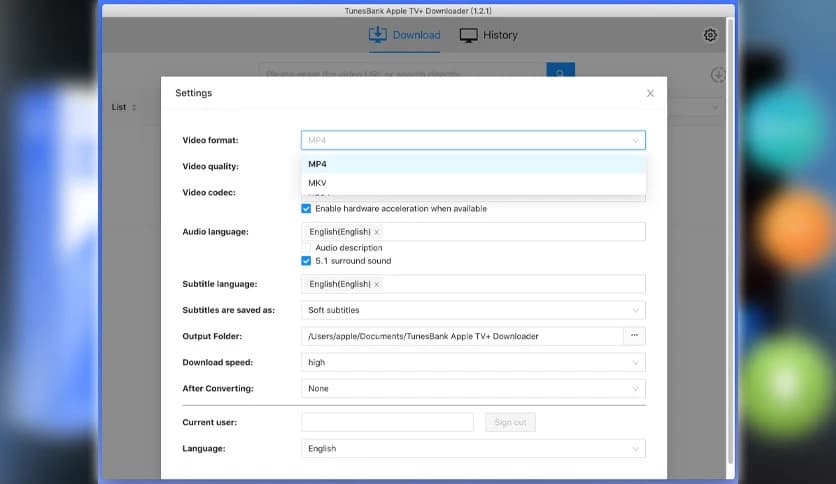Click the Current user input field

(387, 422)
